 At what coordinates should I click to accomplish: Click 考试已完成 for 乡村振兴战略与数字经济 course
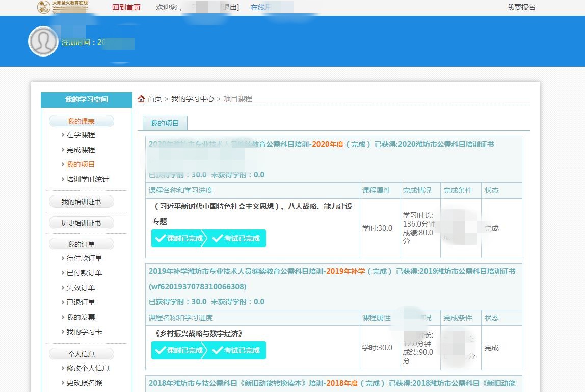[236, 350]
